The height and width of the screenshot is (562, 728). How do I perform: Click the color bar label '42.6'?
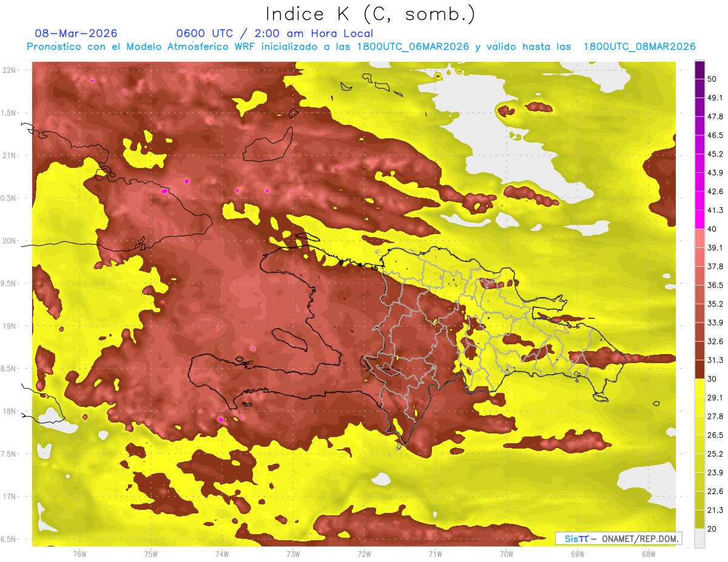coord(715,192)
